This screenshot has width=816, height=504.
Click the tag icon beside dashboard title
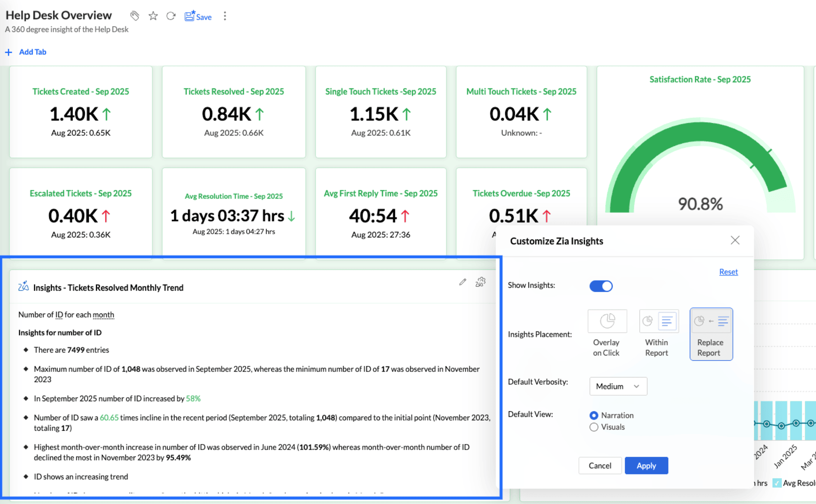click(x=134, y=16)
